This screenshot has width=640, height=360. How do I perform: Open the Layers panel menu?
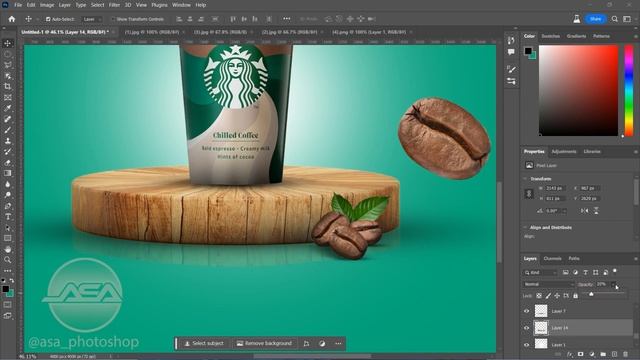[x=636, y=259]
